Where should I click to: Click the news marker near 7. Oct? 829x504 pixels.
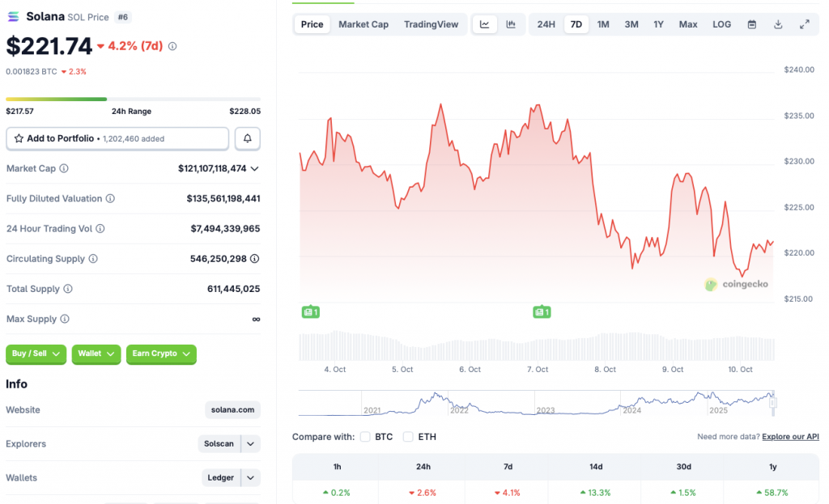[542, 311]
